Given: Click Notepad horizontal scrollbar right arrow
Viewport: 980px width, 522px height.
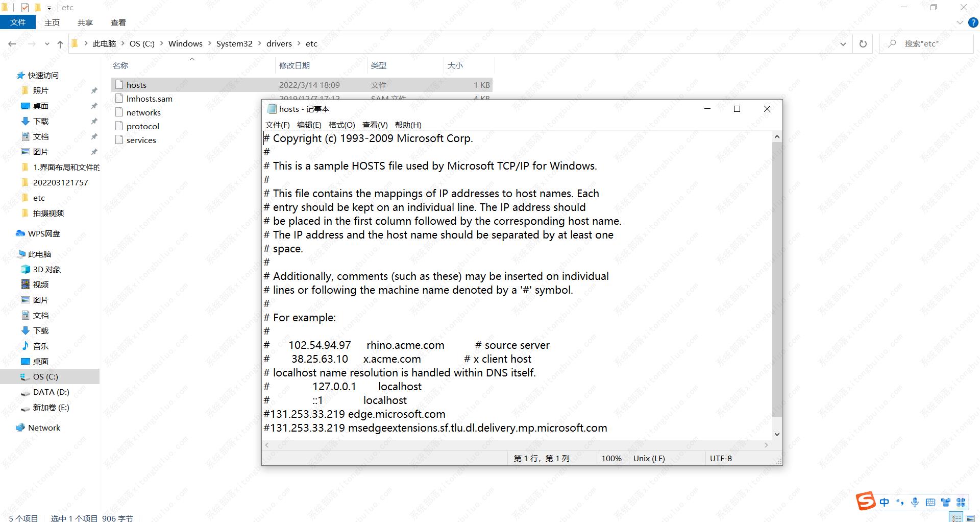Looking at the screenshot, I should (766, 445).
